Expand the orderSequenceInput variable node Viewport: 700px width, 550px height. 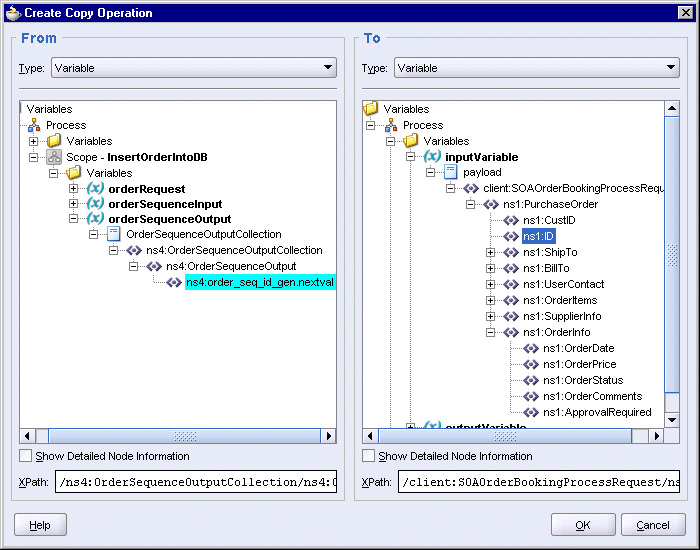tap(74, 204)
